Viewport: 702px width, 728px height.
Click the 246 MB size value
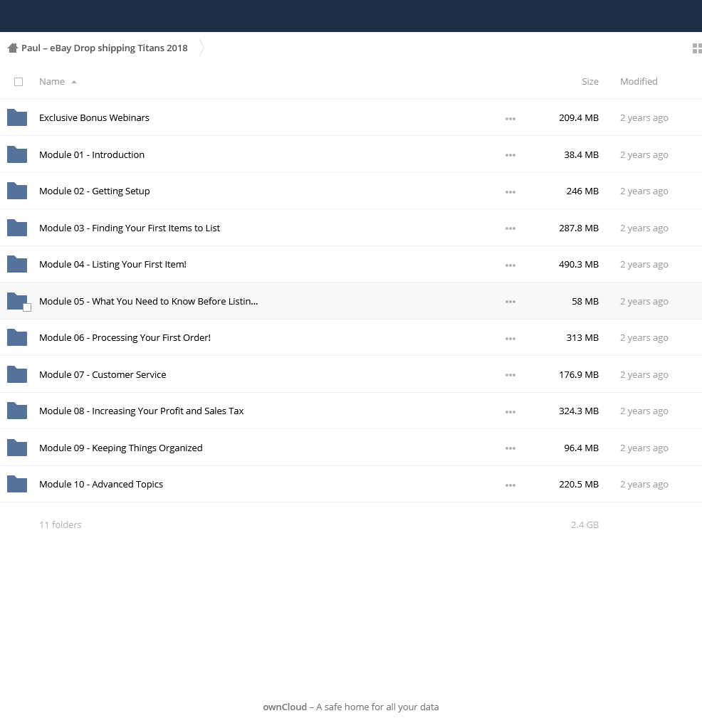[582, 191]
